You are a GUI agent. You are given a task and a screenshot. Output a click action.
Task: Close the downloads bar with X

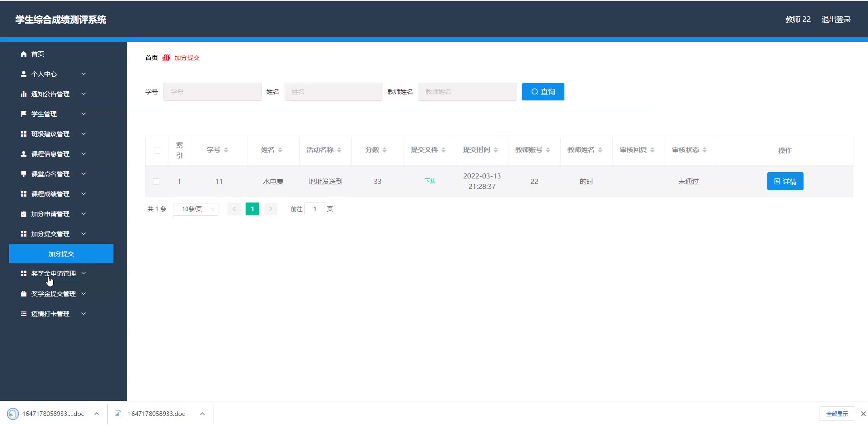click(863, 414)
